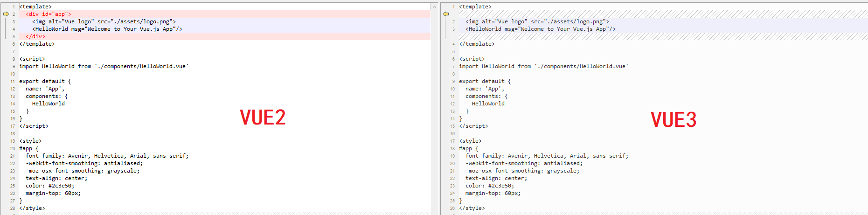Click line 9 import HelloWorld statement
Viewport: 868px width, 215px height.
tap(104, 66)
